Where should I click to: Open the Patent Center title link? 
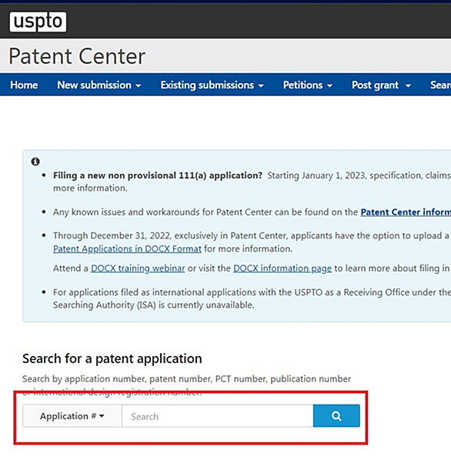pos(77,56)
